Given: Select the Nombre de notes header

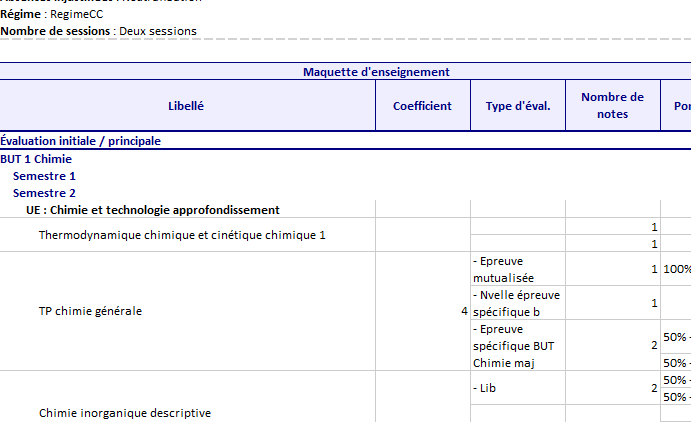Looking at the screenshot, I should [612, 105].
